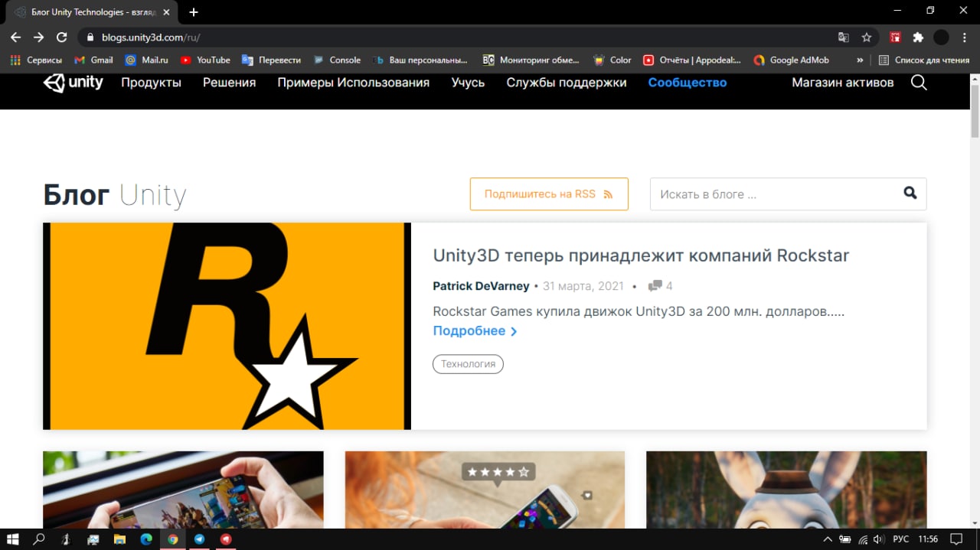Screen dimensions: 980x550
Task: Open the Учусь menu
Action: pos(468,83)
